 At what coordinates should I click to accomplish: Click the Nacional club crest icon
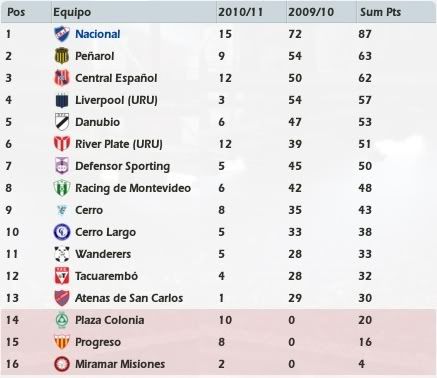(62, 34)
